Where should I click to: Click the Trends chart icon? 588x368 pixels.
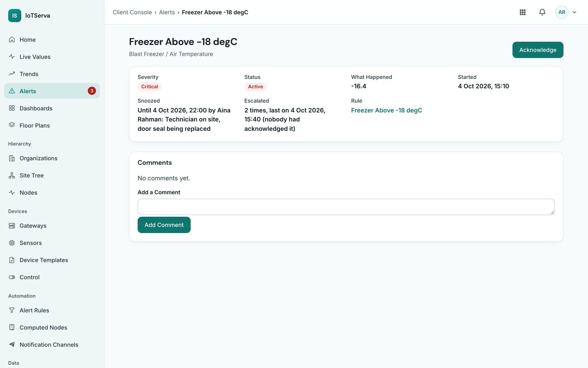pyautogui.click(x=12, y=74)
